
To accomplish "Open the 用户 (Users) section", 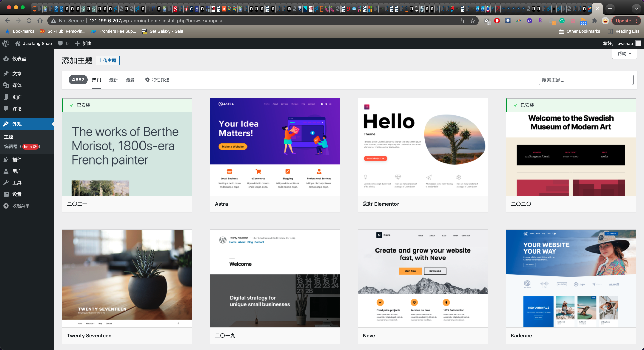I will [x=16, y=171].
